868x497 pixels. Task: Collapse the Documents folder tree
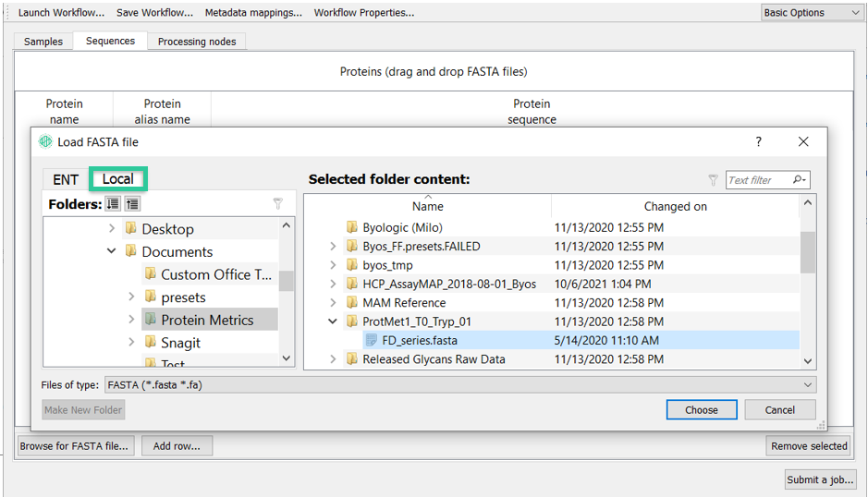coord(111,251)
